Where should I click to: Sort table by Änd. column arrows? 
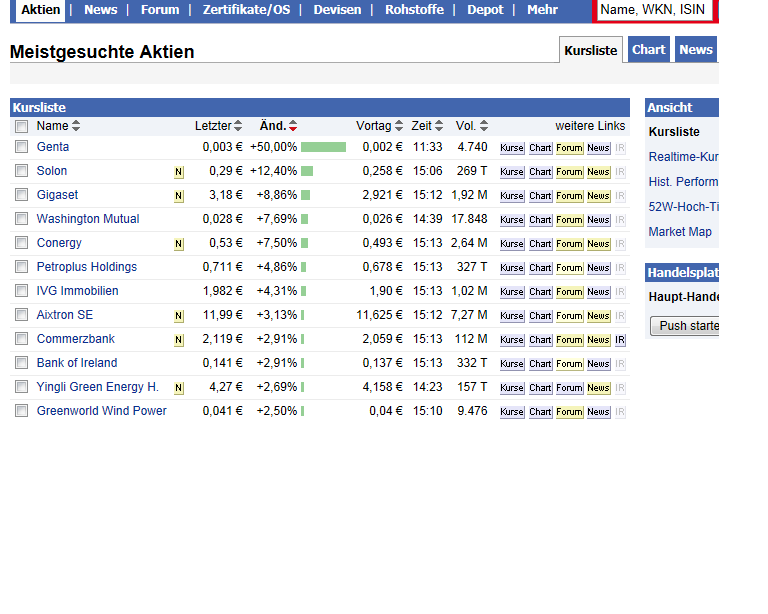293,126
